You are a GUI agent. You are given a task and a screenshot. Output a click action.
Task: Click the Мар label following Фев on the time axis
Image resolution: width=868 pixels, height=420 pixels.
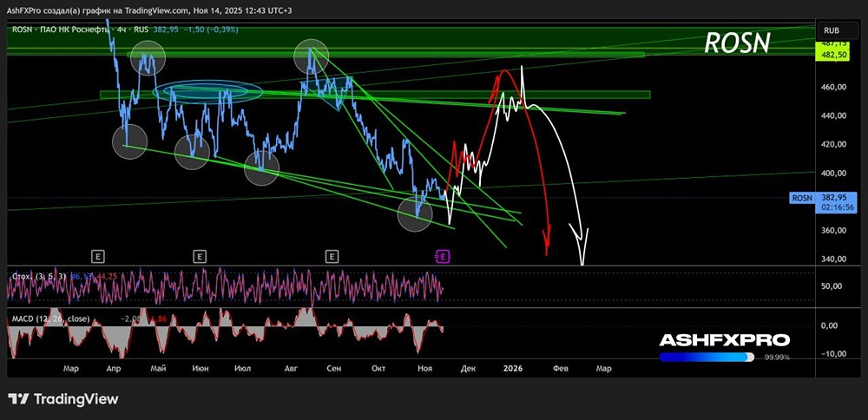(x=604, y=369)
